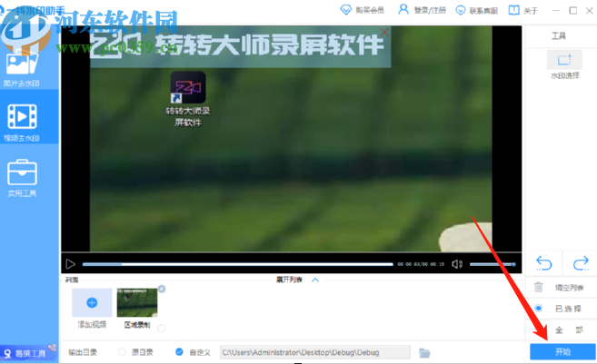The image size is (597, 364).
Task: Click the video timecode display
Action: click(421, 264)
